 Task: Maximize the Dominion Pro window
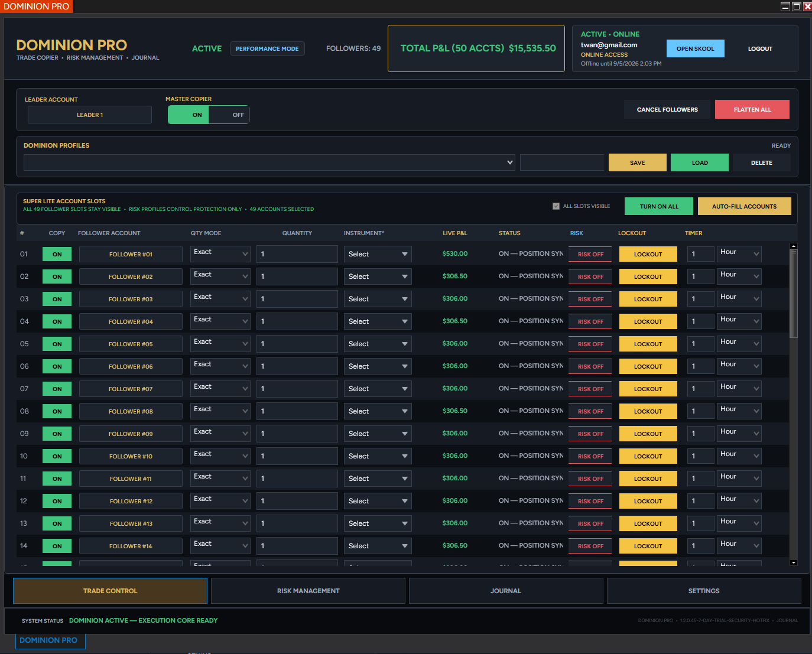[x=797, y=6]
